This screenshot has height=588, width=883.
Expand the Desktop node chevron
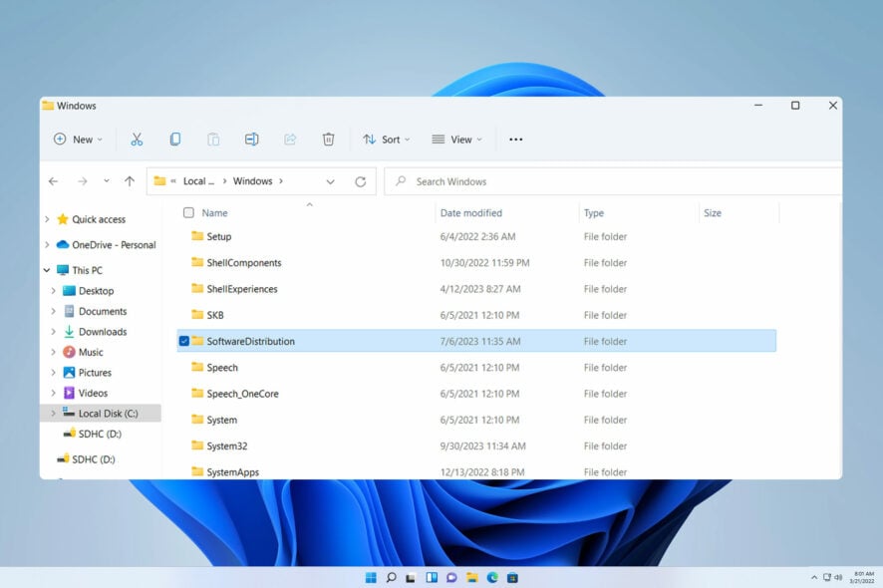pos(54,291)
